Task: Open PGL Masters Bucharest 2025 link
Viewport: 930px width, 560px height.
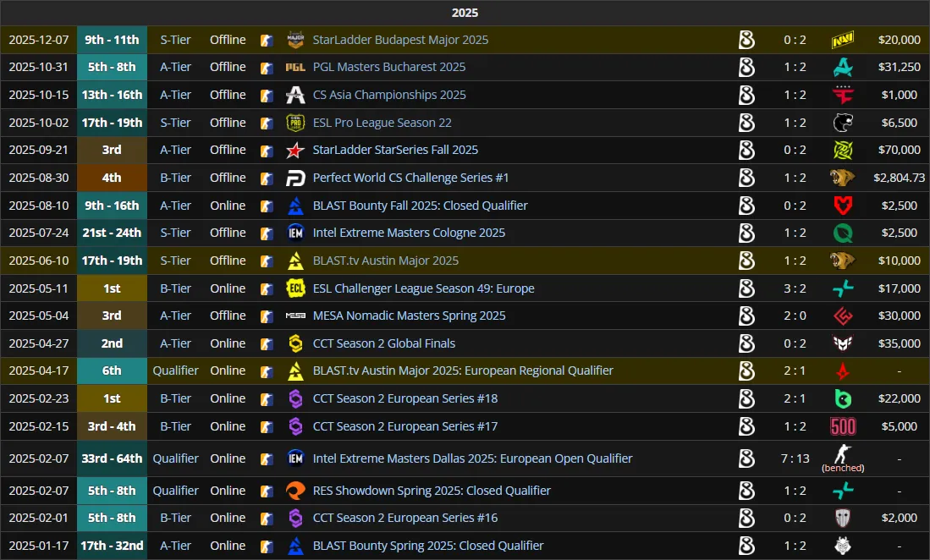Action: tap(389, 67)
